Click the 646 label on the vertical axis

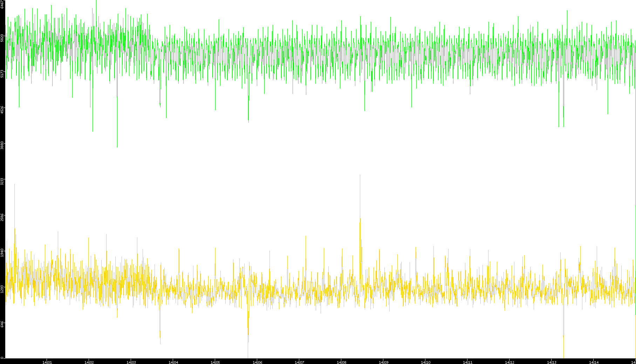2,324
